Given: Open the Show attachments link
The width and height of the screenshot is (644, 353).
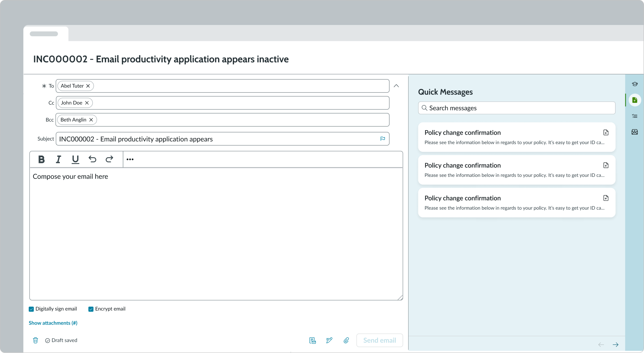Looking at the screenshot, I should (53, 323).
